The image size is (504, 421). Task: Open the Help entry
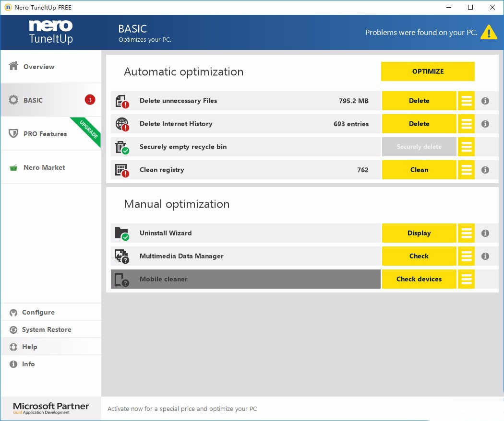coord(51,347)
